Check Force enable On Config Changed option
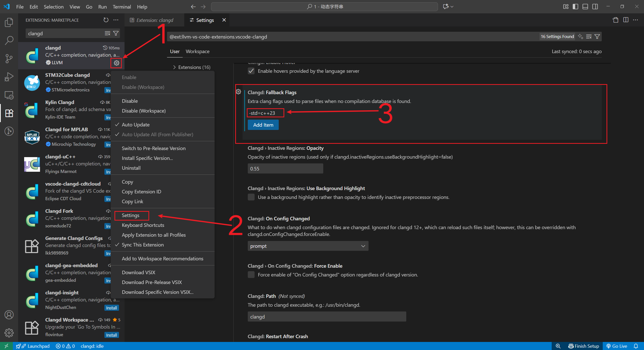This screenshot has width=644, height=350. click(x=251, y=275)
